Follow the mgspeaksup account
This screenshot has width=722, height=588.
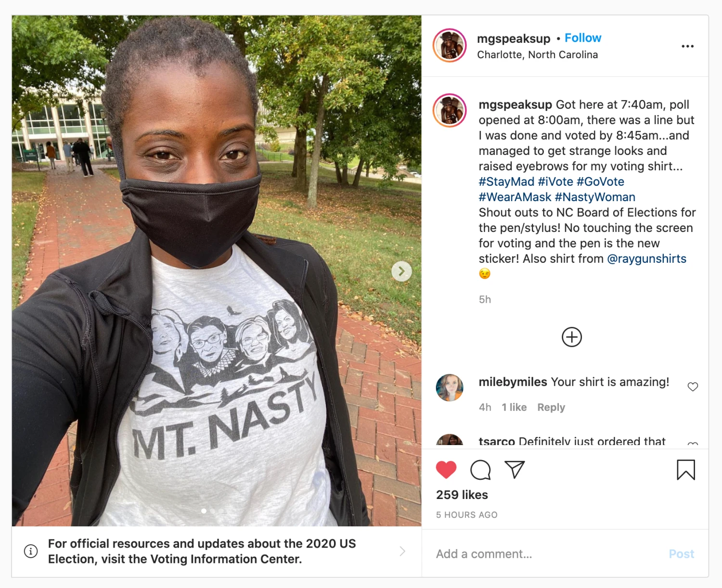coord(583,38)
